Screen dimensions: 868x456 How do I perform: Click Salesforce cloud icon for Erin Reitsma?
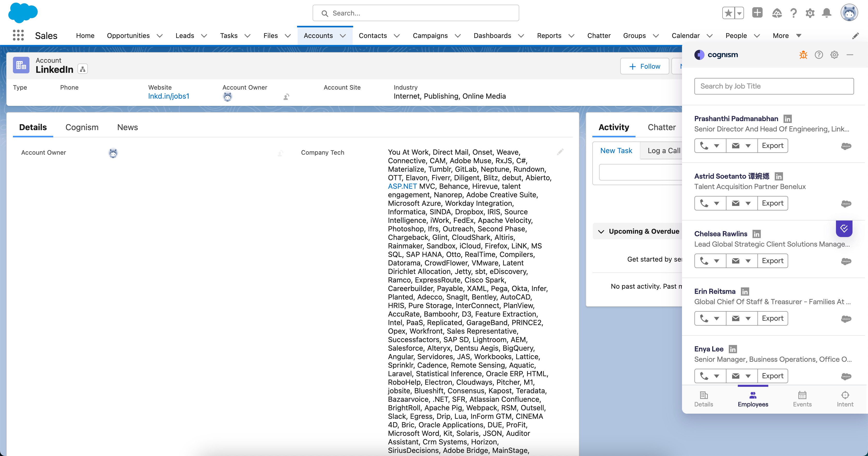(846, 319)
